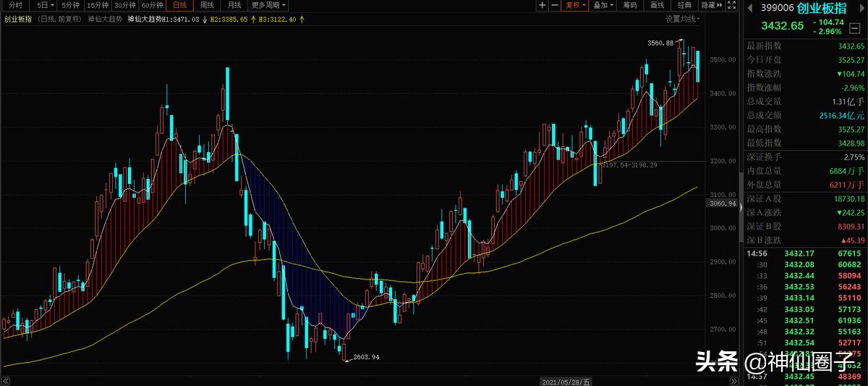The height and width of the screenshot is (386, 868).
Task: Click the 筹码 chip distribution button
Action: tap(630, 6)
